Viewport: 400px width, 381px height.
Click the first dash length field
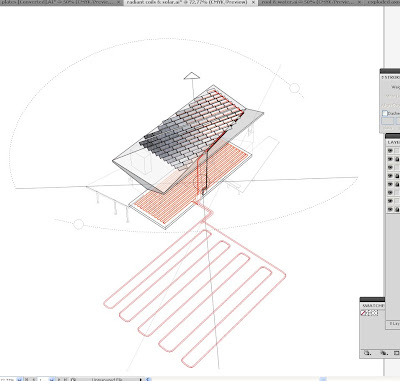click(x=387, y=121)
